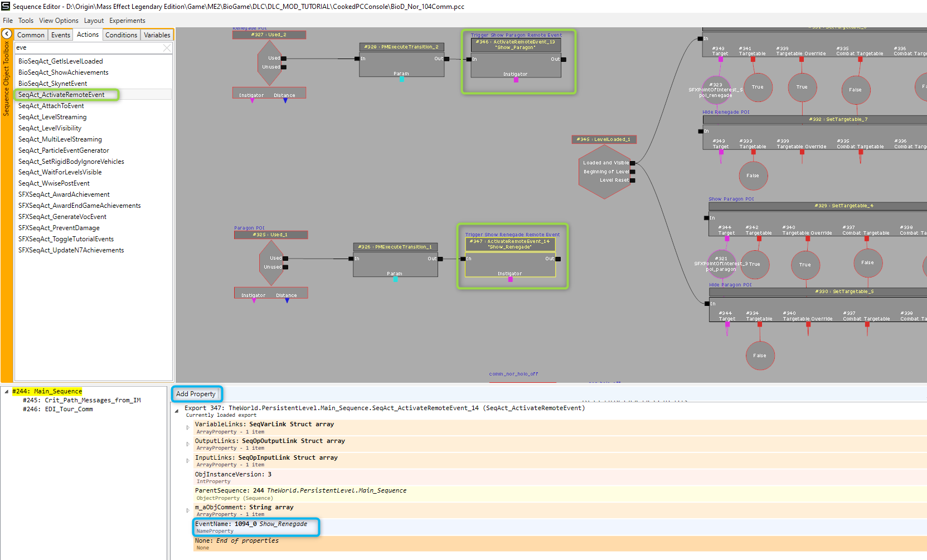
Task: Select SFXSeqAct_ToggleTutorialEvents in the toolbox
Action: click(66, 239)
